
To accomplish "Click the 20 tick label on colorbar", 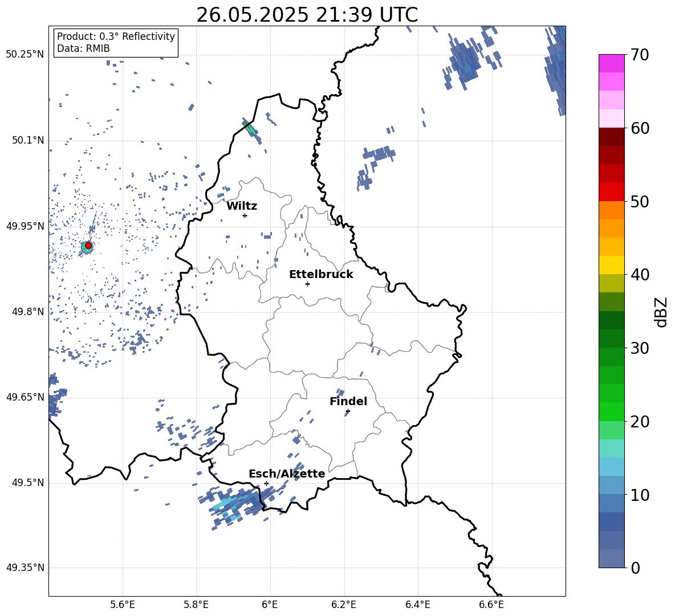I will tap(640, 422).
